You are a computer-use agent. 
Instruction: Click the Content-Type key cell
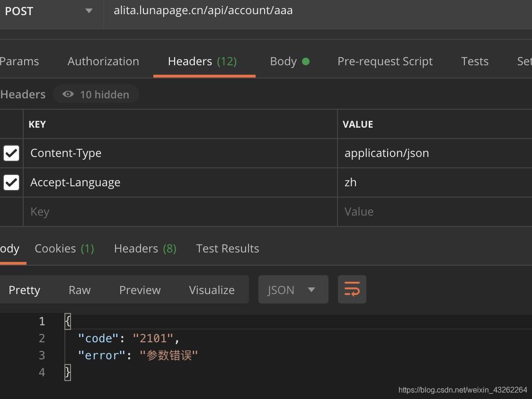[180, 153]
